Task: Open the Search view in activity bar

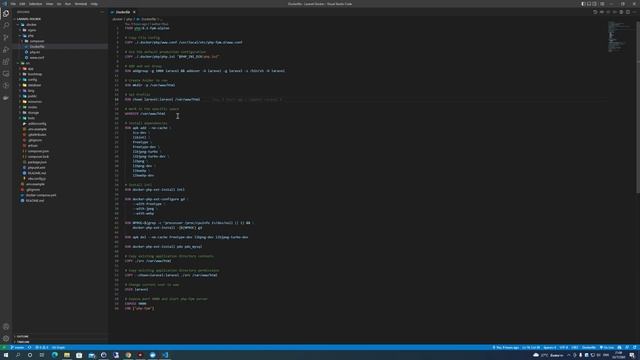Action: [x=6, y=25]
